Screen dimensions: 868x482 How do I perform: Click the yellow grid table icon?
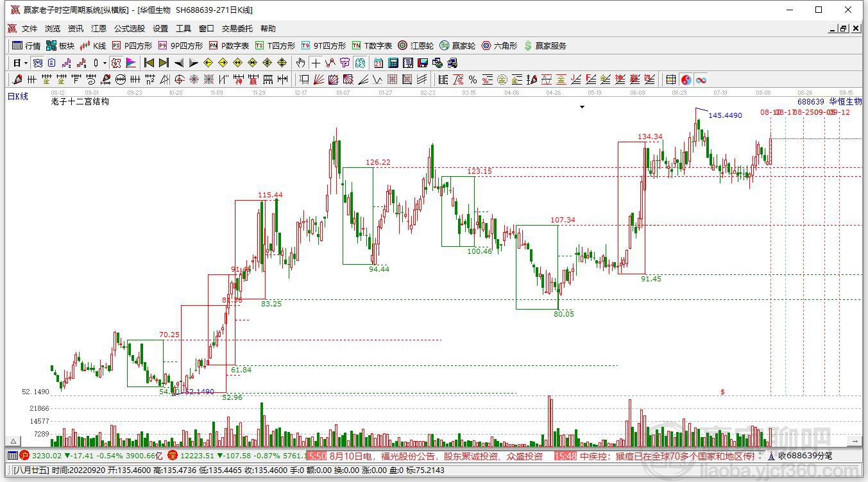pyautogui.click(x=670, y=79)
